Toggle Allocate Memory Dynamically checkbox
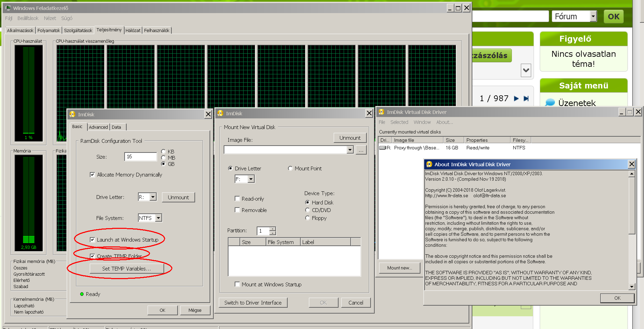644x329 pixels. [92, 175]
